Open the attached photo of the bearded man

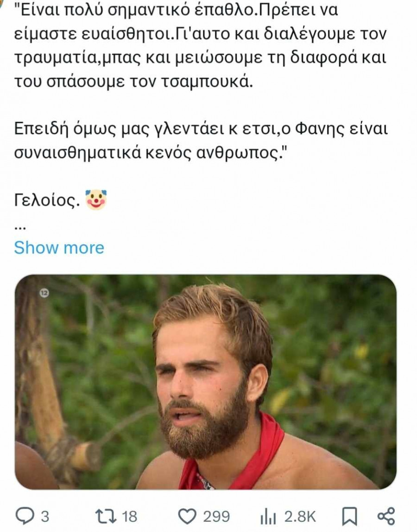click(x=205, y=382)
